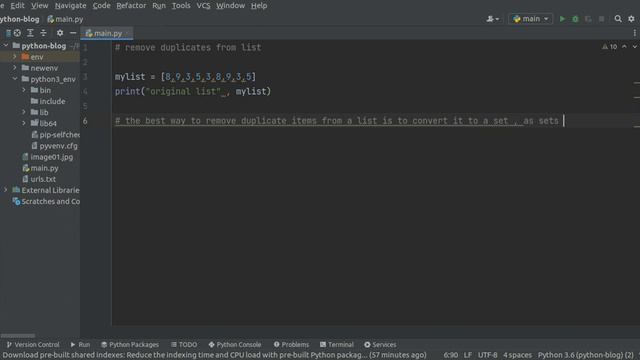
Task: Expand the lib64 folder
Action: coord(24,123)
